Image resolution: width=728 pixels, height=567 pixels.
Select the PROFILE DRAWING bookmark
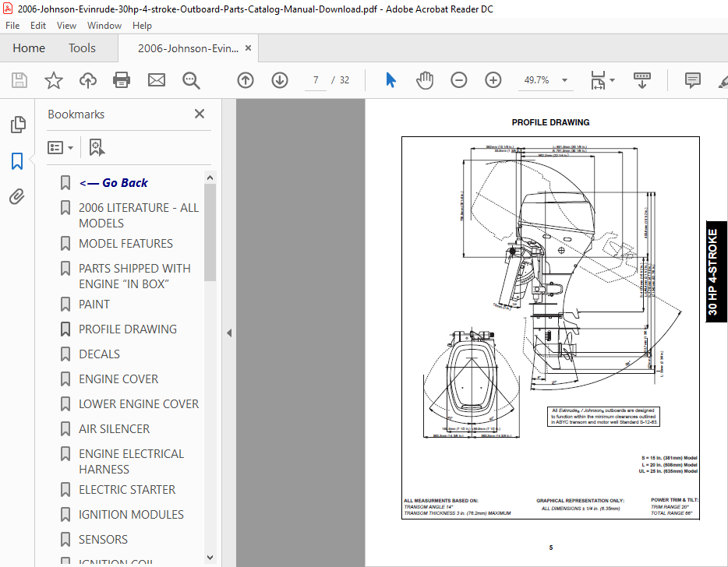pos(128,329)
